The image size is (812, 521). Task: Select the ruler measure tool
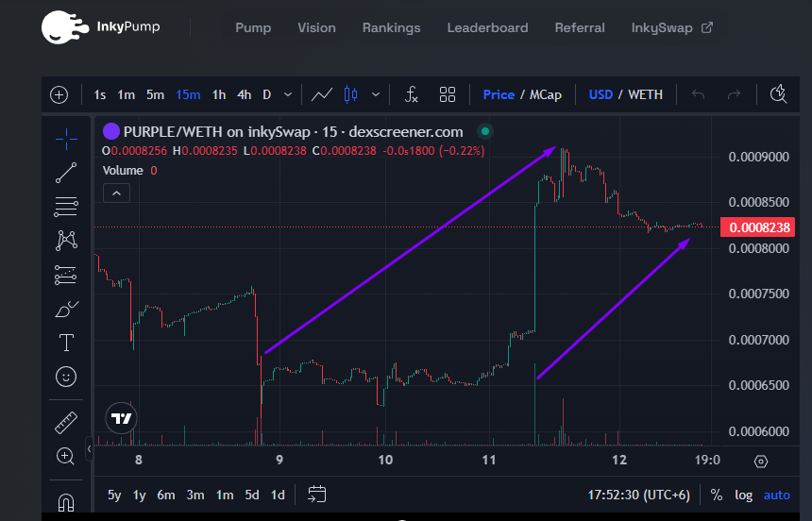pyautogui.click(x=66, y=423)
